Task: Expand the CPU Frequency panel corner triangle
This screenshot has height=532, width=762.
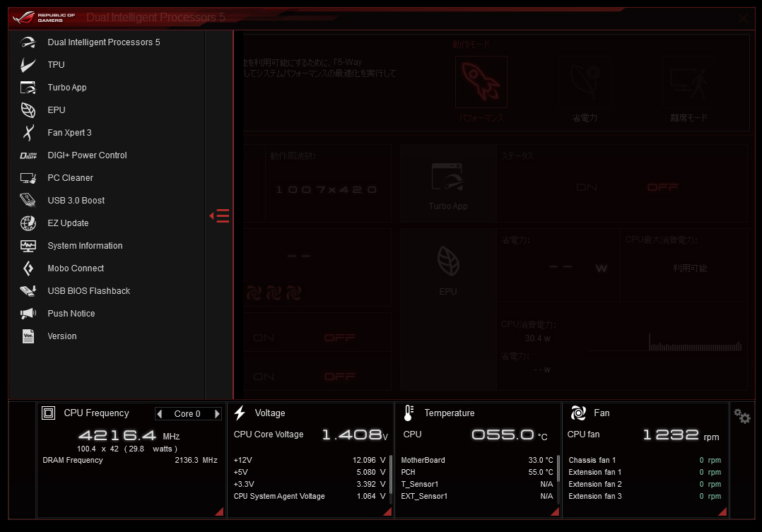Action: click(220, 512)
